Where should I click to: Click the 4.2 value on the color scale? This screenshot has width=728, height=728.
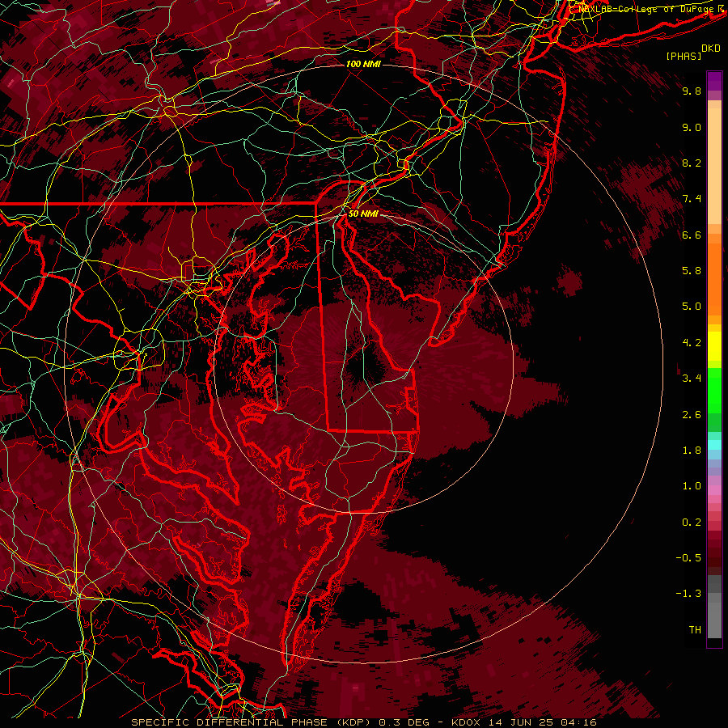pos(692,343)
